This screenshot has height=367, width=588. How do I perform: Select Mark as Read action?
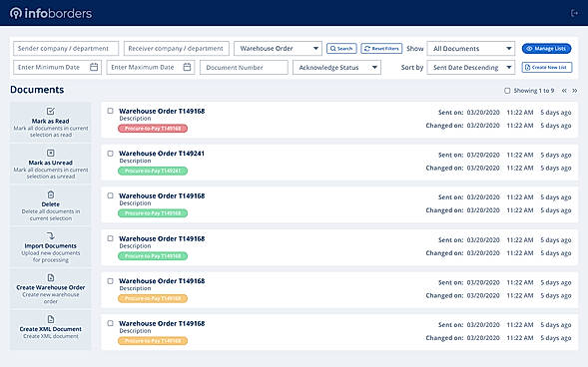(51, 122)
